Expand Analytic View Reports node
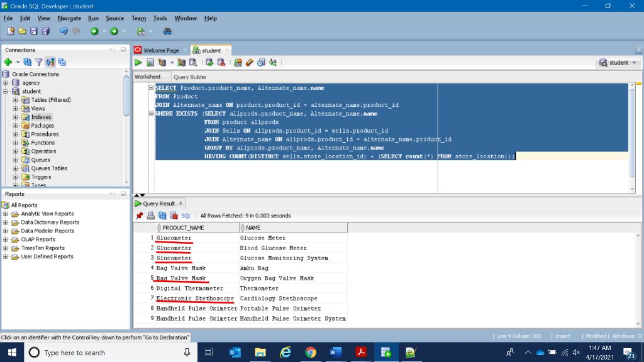Viewport: 644px width, 362px height. (5, 214)
